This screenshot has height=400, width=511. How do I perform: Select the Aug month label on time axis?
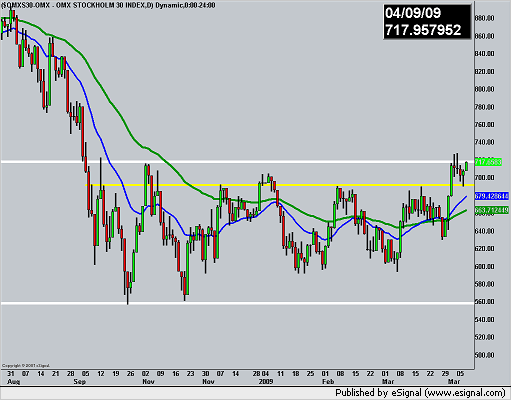tap(13, 382)
